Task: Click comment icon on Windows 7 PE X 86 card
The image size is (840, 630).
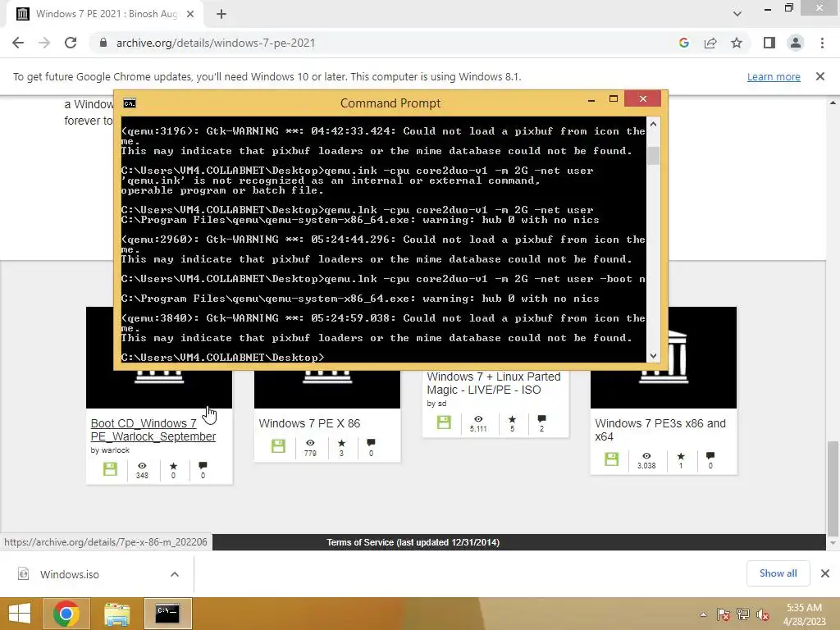Action: [x=371, y=442]
